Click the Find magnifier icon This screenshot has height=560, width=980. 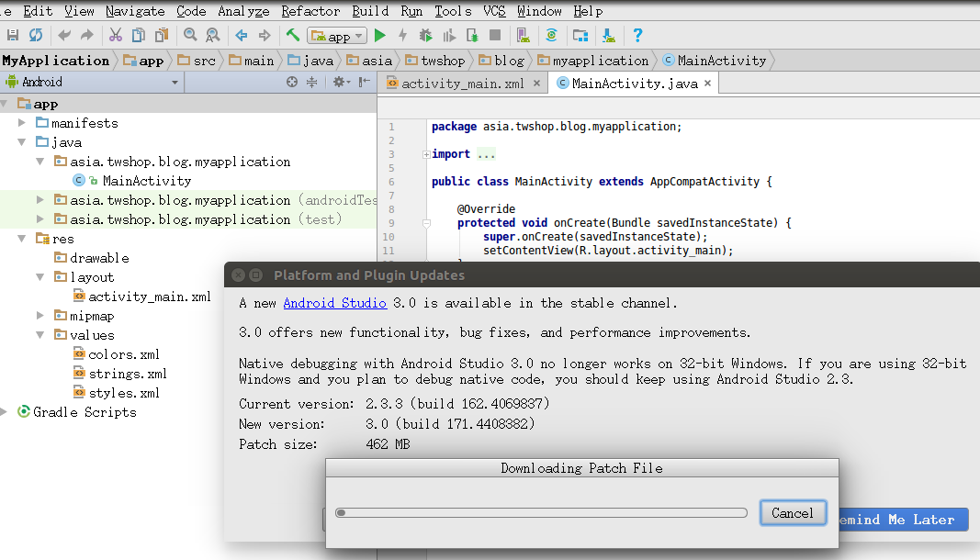[190, 36]
